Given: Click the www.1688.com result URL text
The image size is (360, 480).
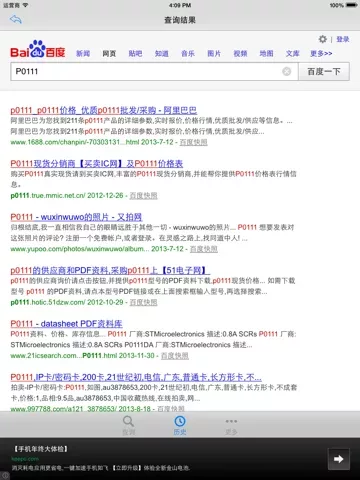Looking at the screenshot, I should click(75, 142).
